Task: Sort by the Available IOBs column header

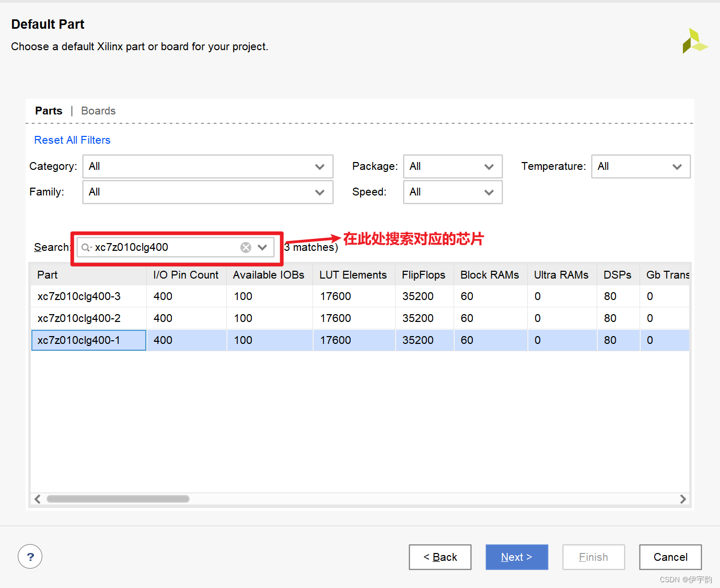Action: (269, 275)
